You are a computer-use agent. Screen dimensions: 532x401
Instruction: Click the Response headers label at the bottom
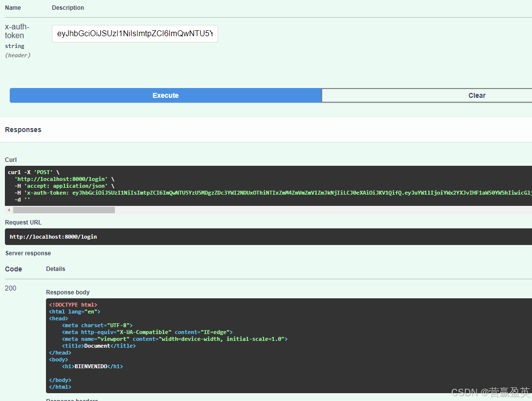click(x=72, y=400)
